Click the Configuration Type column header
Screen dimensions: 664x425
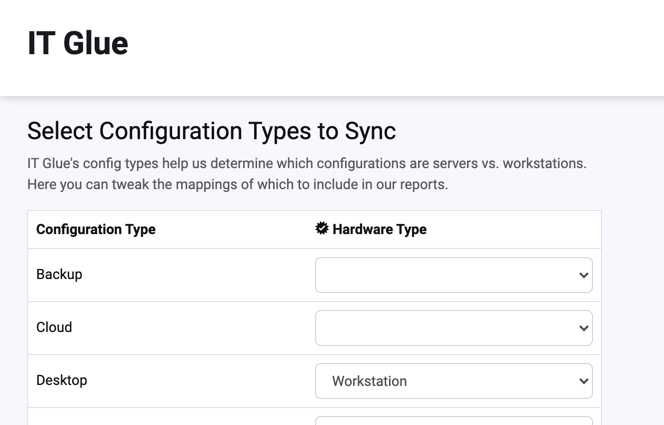click(96, 229)
